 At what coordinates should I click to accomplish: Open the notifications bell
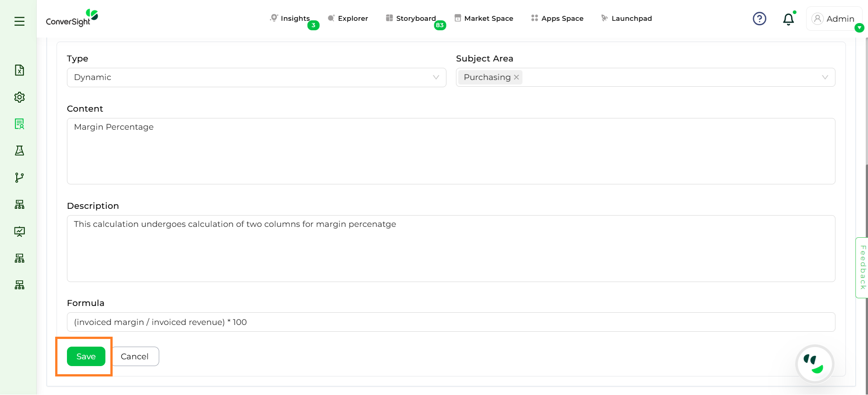pos(788,19)
